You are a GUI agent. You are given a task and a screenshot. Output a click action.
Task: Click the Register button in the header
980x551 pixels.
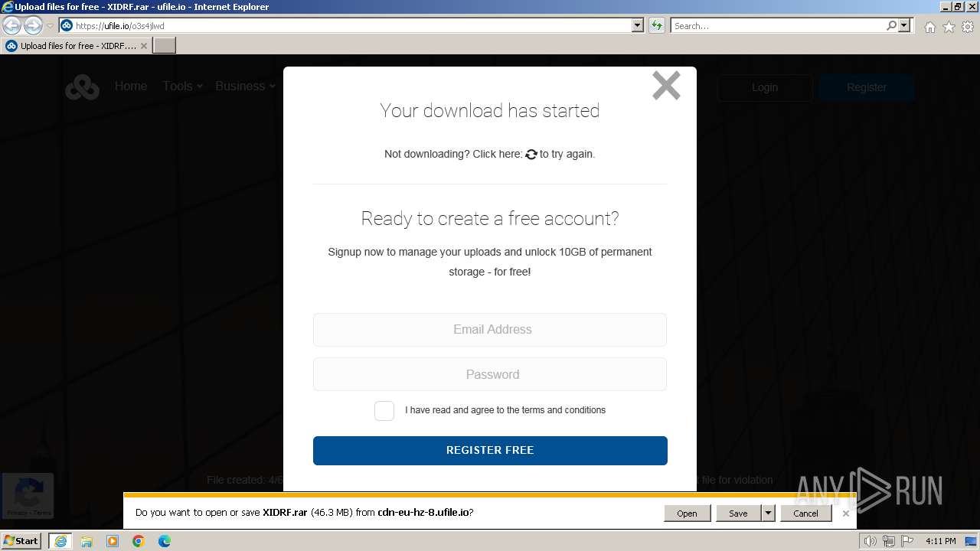click(867, 87)
